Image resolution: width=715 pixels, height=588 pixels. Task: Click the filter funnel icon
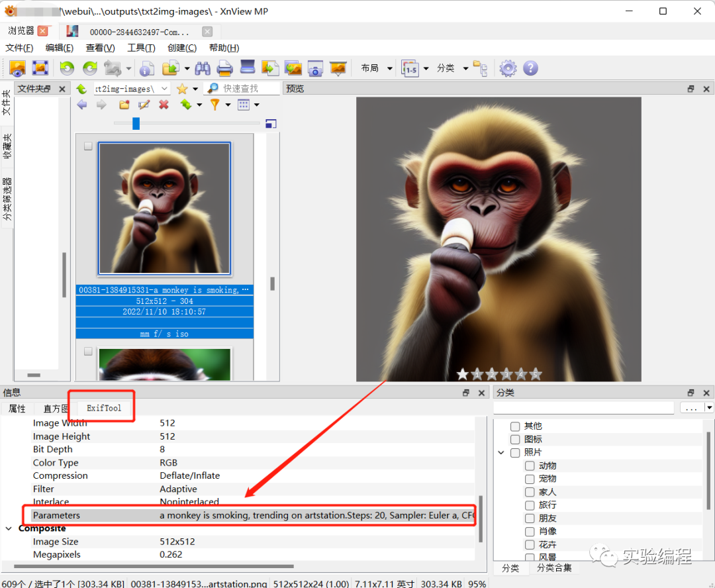pos(215,105)
